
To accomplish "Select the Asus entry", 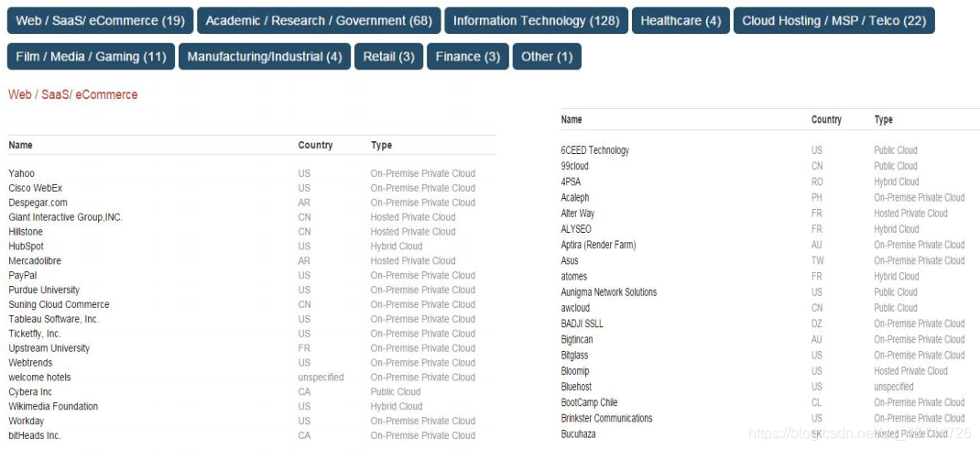I will click(570, 260).
